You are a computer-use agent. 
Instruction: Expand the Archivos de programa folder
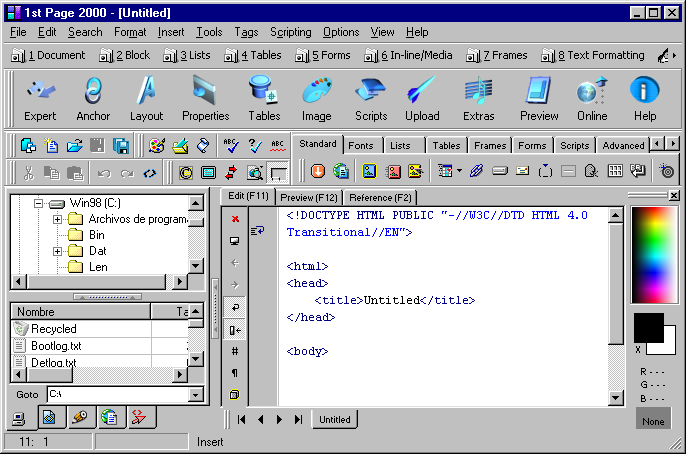tap(58, 219)
